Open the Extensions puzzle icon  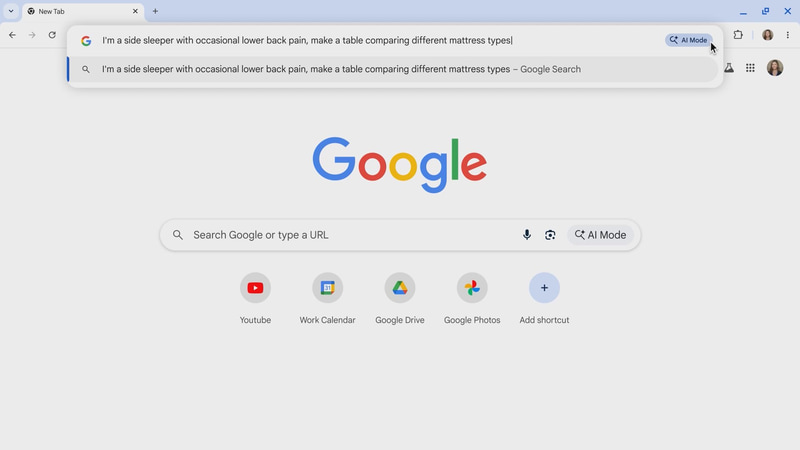point(738,35)
